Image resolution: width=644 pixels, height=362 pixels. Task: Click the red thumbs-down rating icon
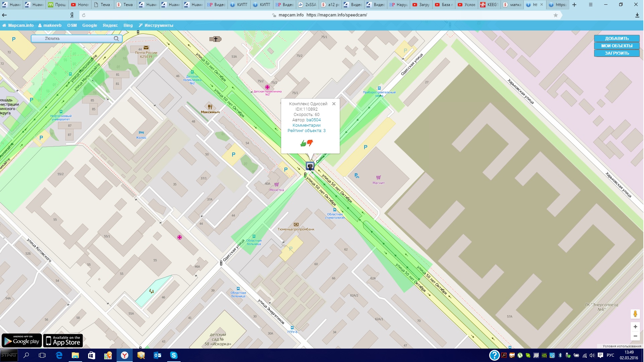pyautogui.click(x=310, y=143)
